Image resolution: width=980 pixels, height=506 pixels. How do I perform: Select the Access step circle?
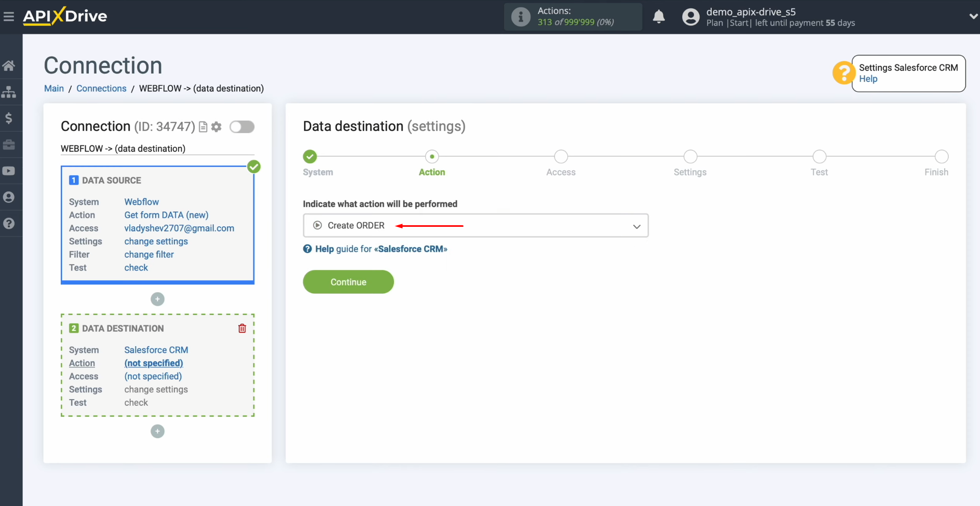point(561,156)
